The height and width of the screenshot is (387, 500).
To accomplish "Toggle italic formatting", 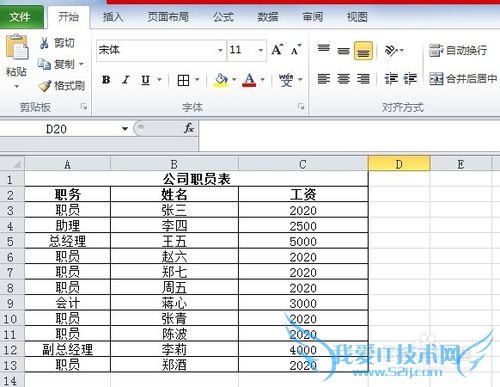I will point(126,80).
